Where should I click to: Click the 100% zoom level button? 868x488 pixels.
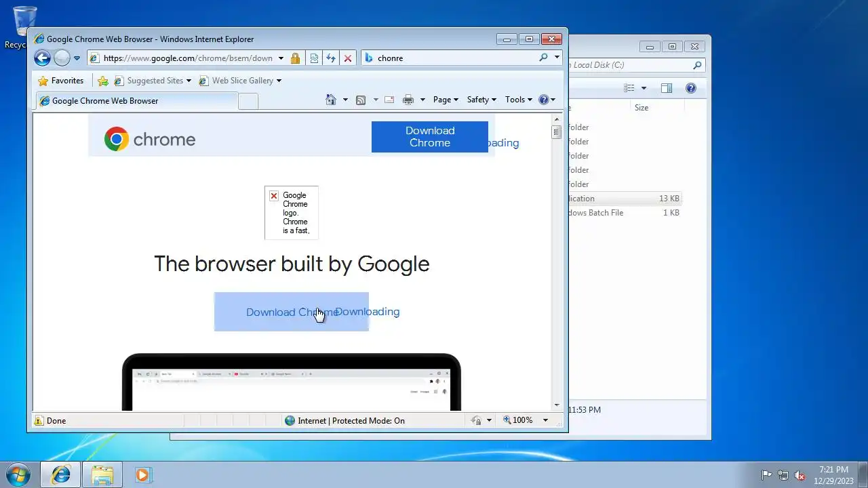[517, 420]
